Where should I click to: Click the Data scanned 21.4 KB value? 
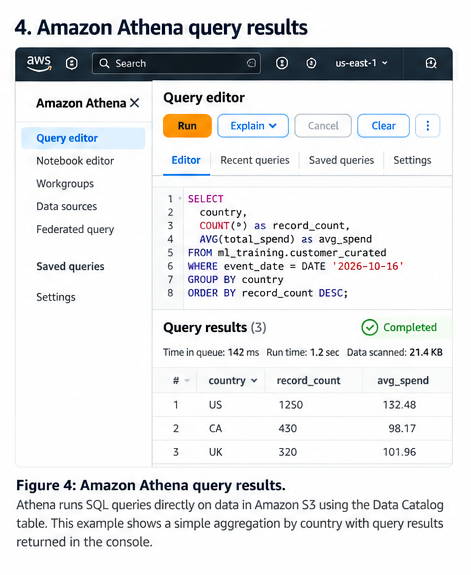pos(426,352)
